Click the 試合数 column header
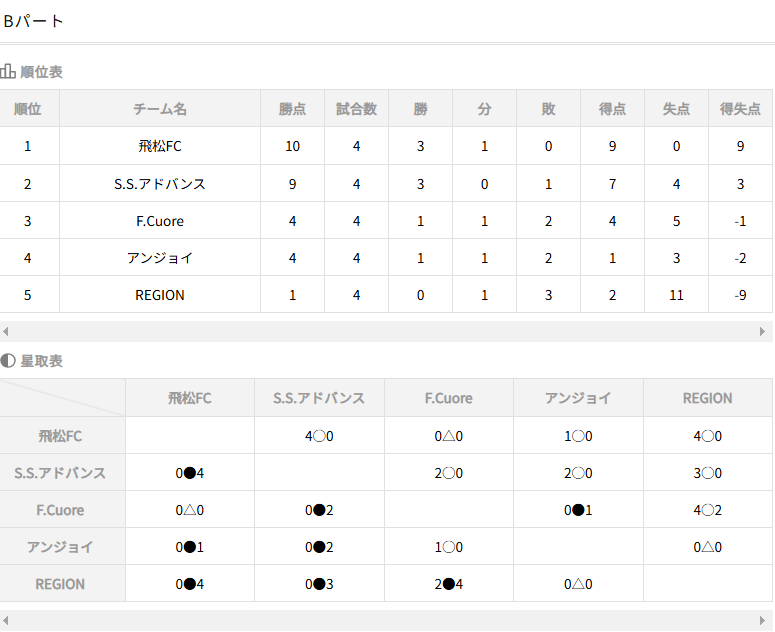Screen dimensions: 775x632 [x=356, y=109]
